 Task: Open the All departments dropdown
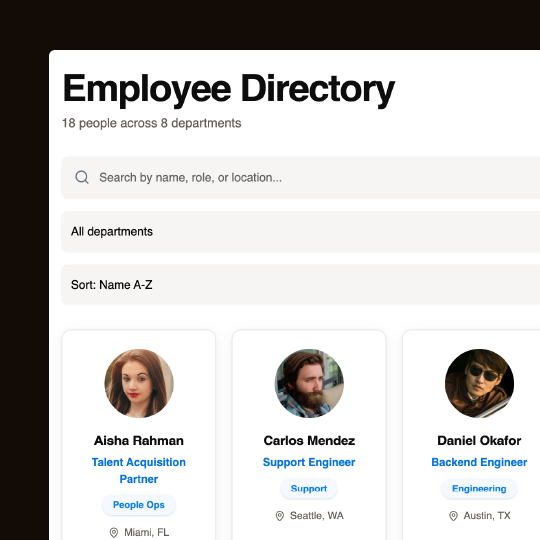[300, 231]
